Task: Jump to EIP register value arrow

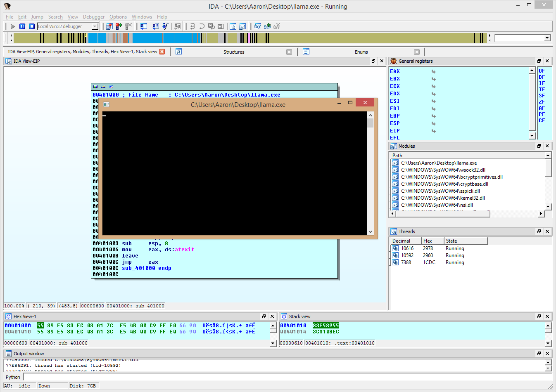Action: 434,131
